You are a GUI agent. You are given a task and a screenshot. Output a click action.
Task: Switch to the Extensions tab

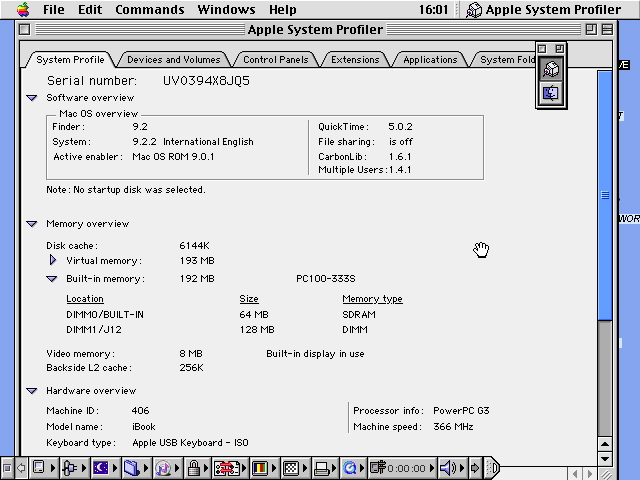pyautogui.click(x=355, y=60)
